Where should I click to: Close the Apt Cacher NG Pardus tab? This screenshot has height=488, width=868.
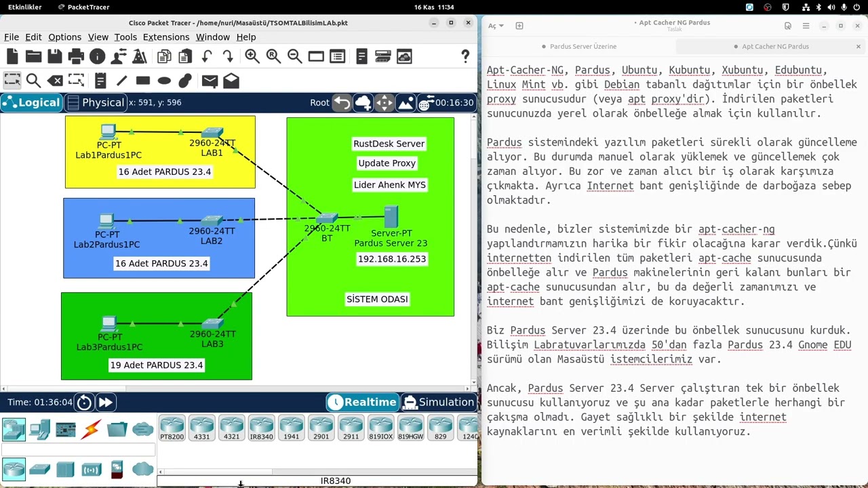(858, 47)
